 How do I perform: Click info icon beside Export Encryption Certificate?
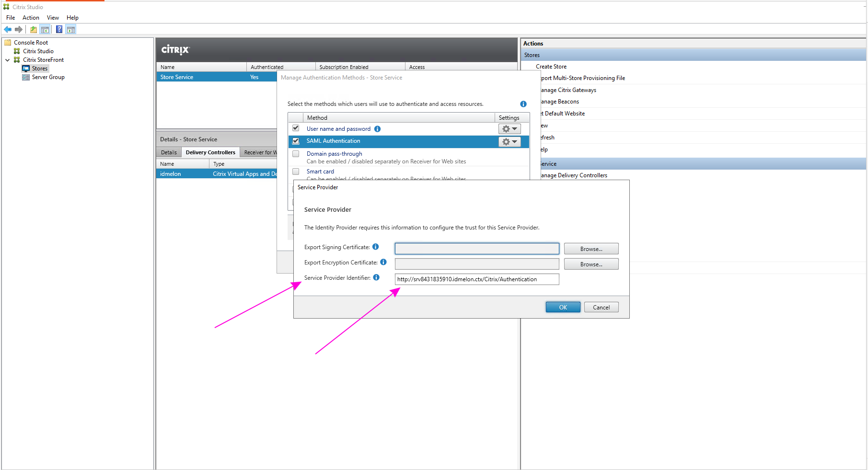coord(383,262)
